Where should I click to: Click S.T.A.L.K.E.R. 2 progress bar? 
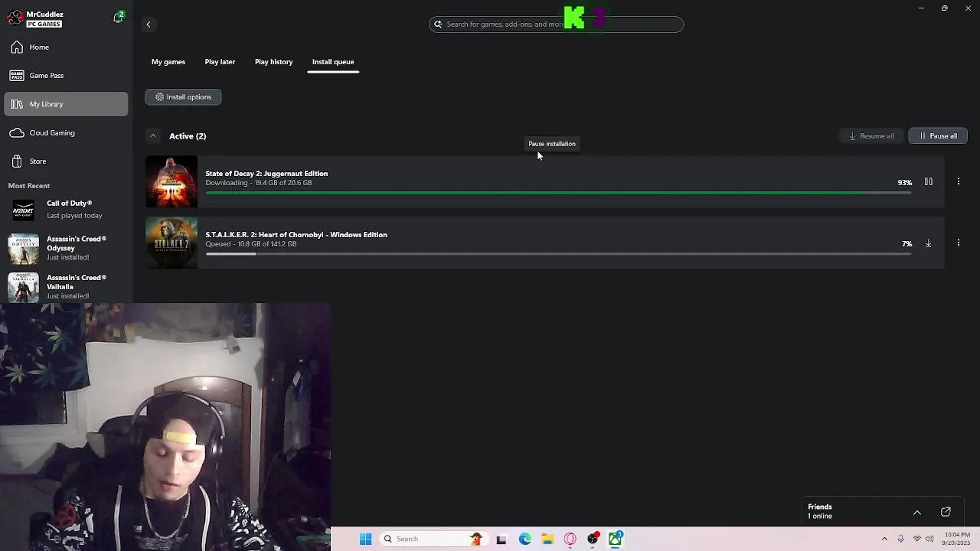558,253
